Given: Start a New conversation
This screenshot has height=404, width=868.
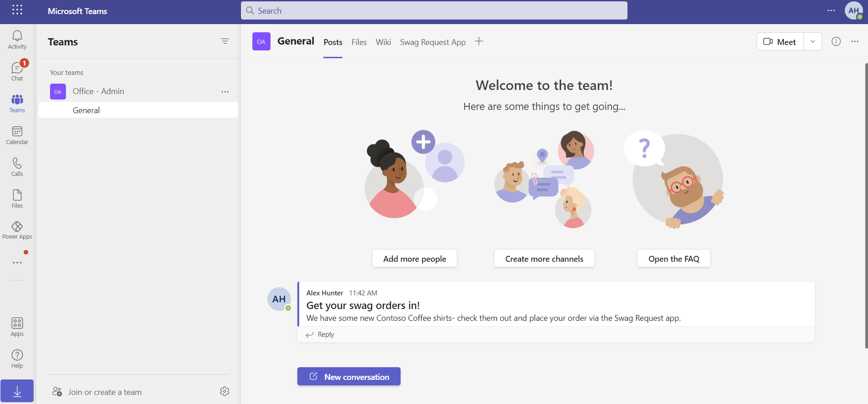Looking at the screenshot, I should pos(349,376).
